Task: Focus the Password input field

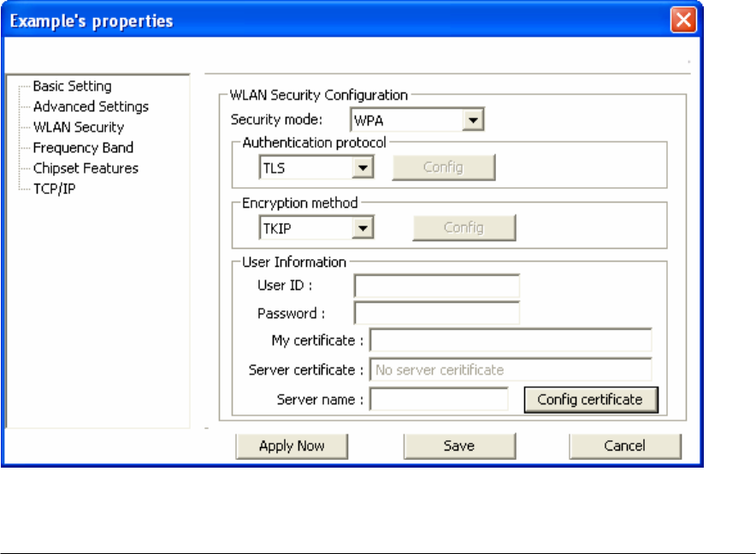Action: pos(437,314)
